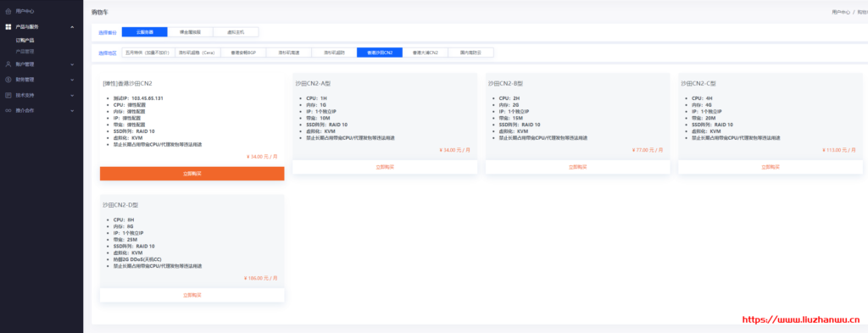Click 立即购买 for 沙田CN2-D型

coord(192,295)
